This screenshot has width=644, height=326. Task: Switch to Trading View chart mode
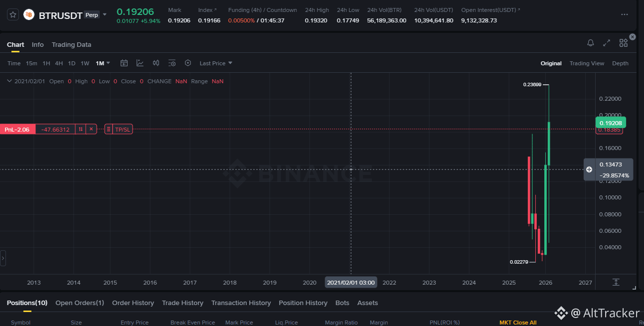(587, 63)
